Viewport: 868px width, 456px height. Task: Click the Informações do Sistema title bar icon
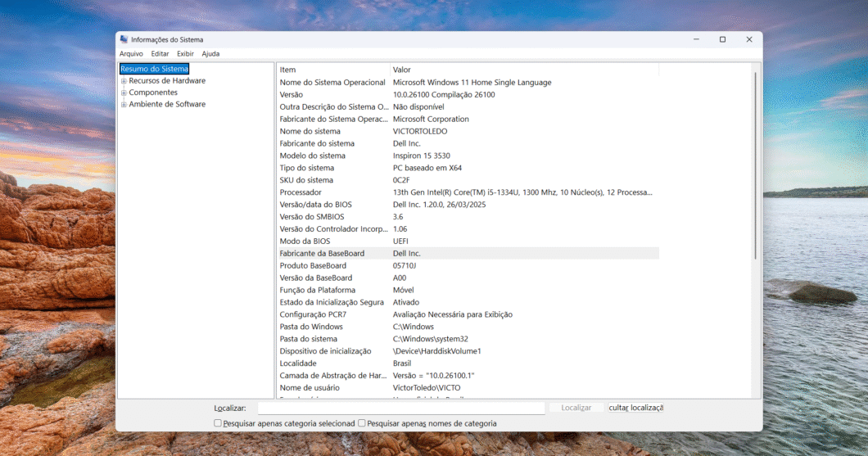click(124, 39)
